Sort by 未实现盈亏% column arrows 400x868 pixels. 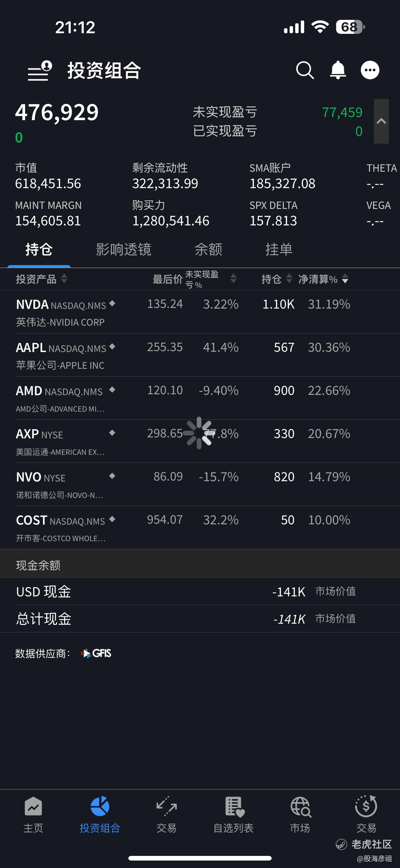(233, 279)
